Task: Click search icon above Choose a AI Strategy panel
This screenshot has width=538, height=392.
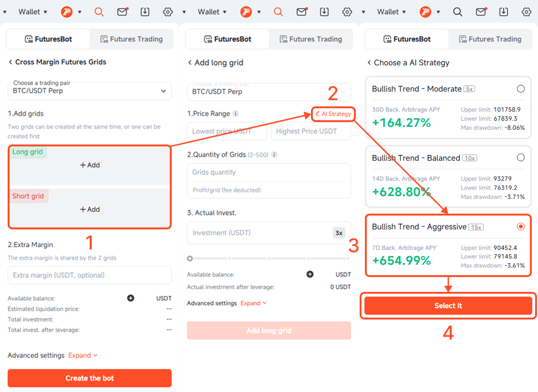Action: pyautogui.click(x=458, y=12)
